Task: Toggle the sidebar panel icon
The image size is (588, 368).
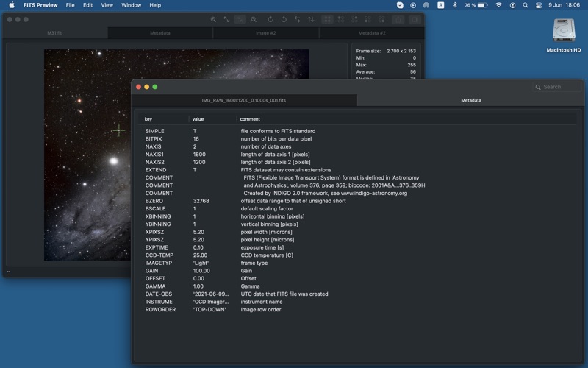Action: pos(415,20)
